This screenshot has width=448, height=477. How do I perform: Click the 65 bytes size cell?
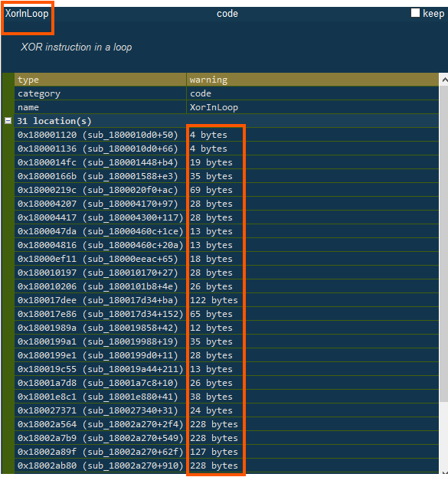[312, 314]
